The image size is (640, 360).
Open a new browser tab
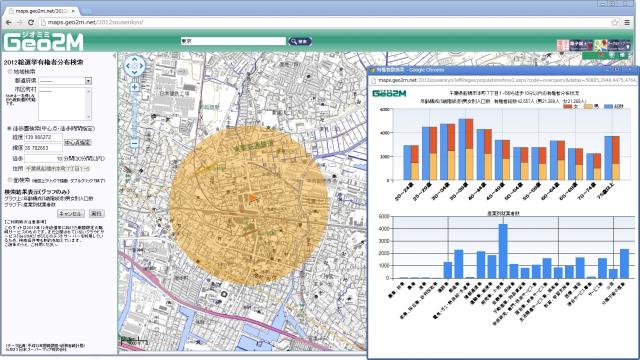point(87,11)
